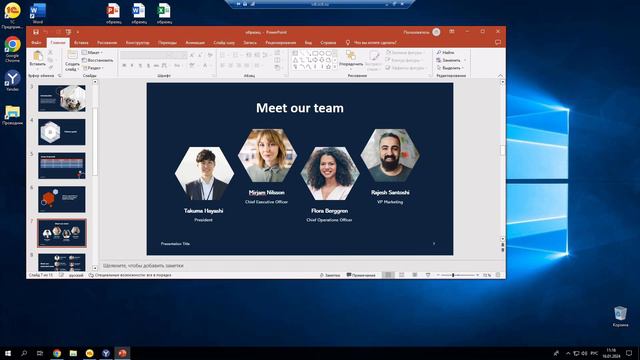Open the Excel file icon on desktop
The width and height of the screenshot is (640, 360).
coord(164,13)
